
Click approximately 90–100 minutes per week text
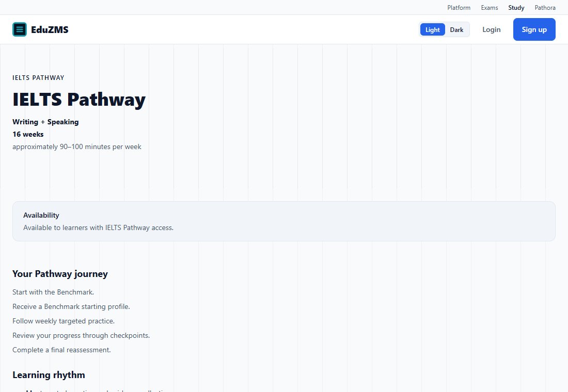77,146
